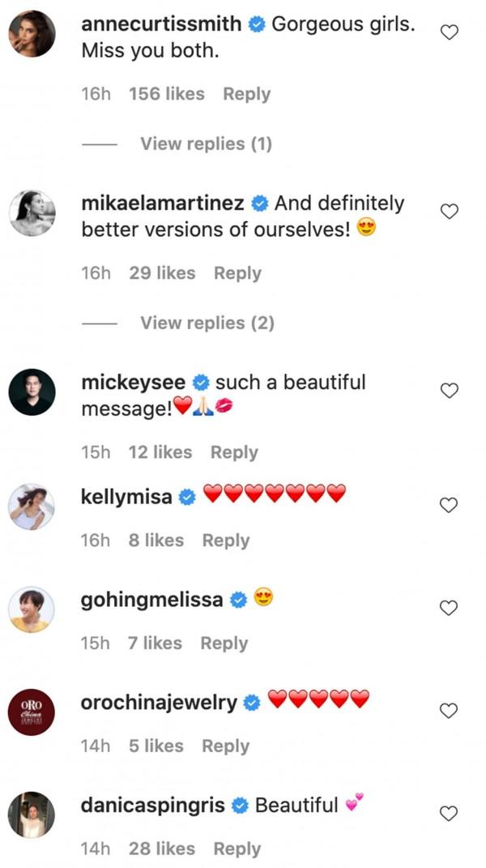Viewport: 486px width, 868px height.
Task: Open kellymisa username link
Action: pyautogui.click(x=126, y=496)
